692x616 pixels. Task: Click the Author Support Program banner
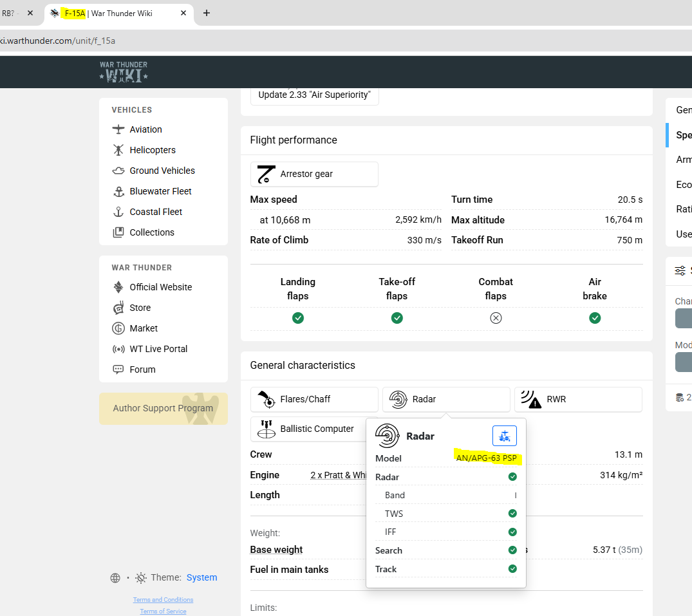tap(164, 409)
